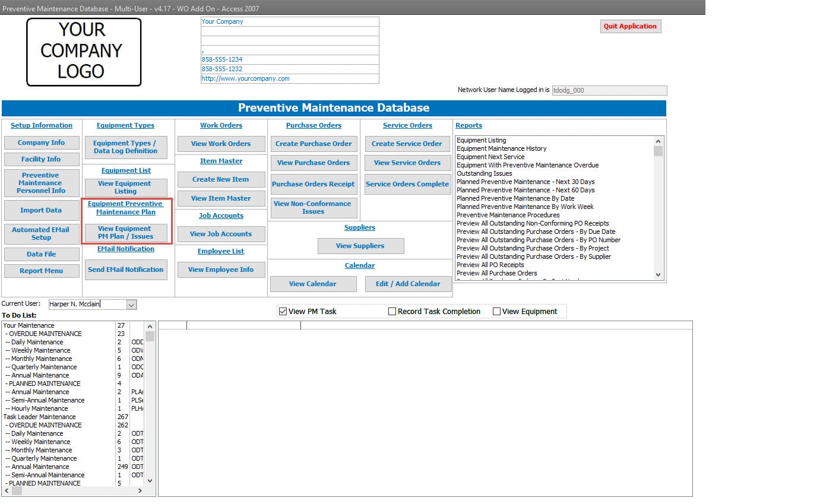Select Equipment Maintenance History report
This screenshot has width=823, height=504.
tap(501, 148)
